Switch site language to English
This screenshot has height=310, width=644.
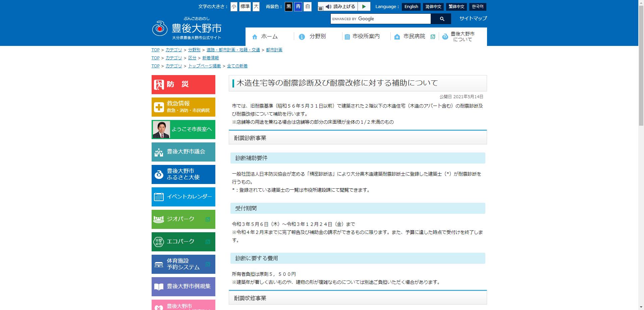tap(411, 7)
